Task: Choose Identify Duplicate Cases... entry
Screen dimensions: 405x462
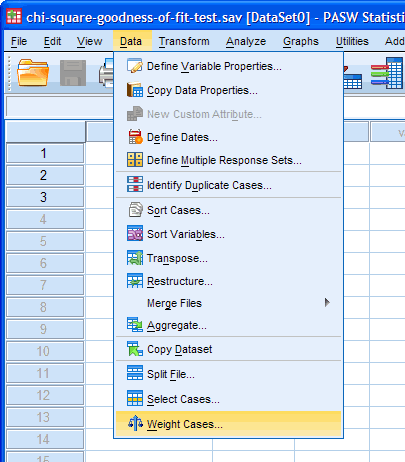Action: click(228, 185)
